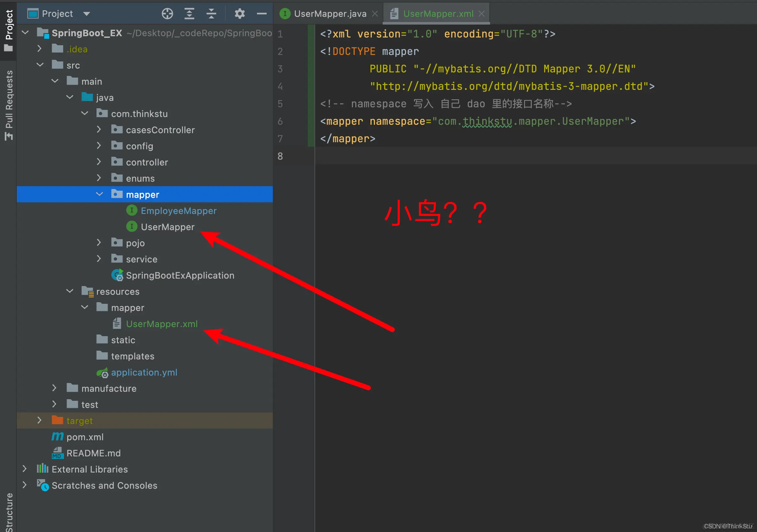Open the Project view dropdown
This screenshot has height=532, width=757.
click(87, 14)
